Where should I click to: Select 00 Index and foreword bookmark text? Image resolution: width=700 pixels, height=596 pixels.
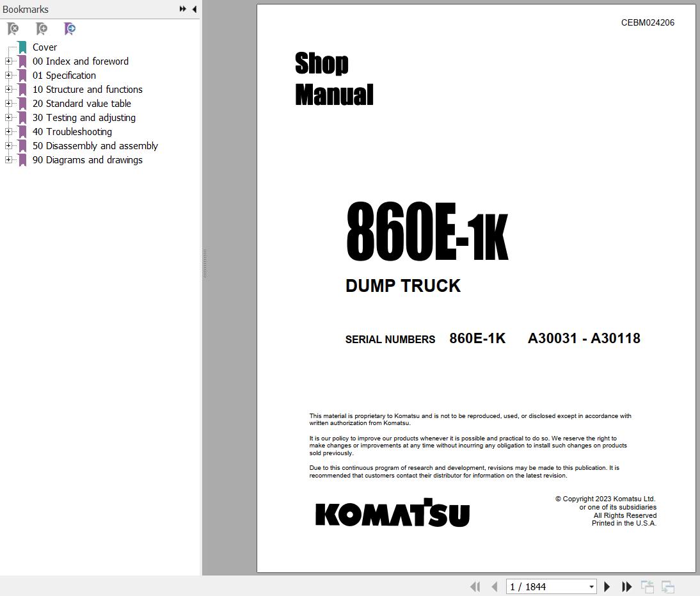(x=81, y=61)
